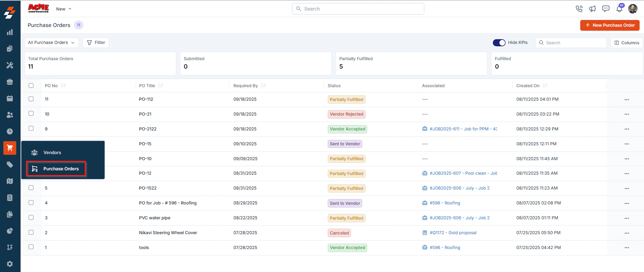Viewport: 644px width, 272px height.
Task: Open row actions ellipsis for PO-112
Action: point(627,100)
